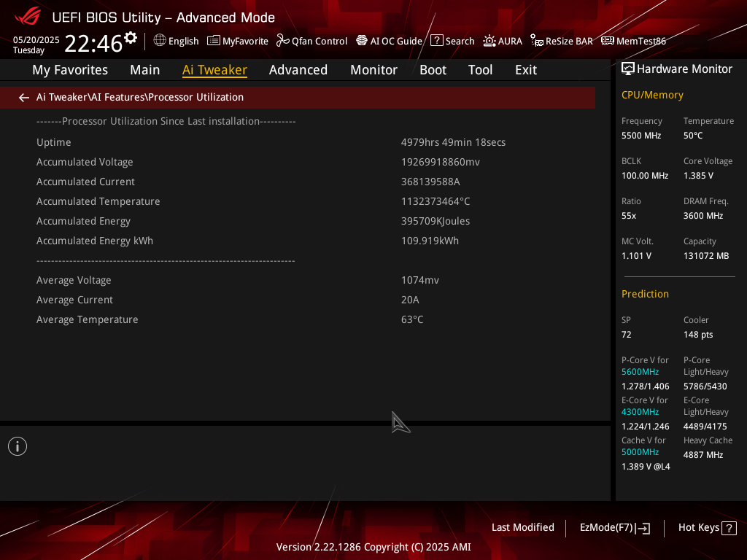
Task: Click the Search label
Action: click(460, 41)
